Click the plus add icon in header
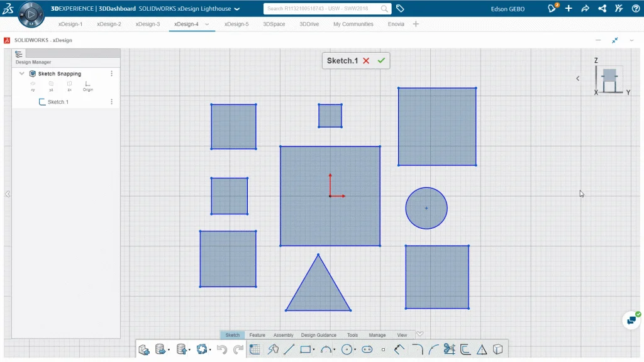 point(569,8)
